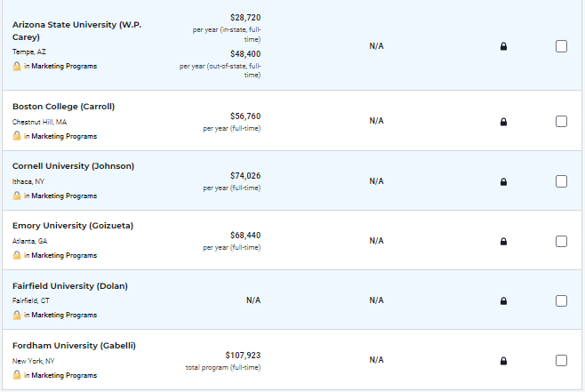Viewport: 585px width, 392px height.
Task: Click the black lock icon in Boston College row
Action: [503, 122]
